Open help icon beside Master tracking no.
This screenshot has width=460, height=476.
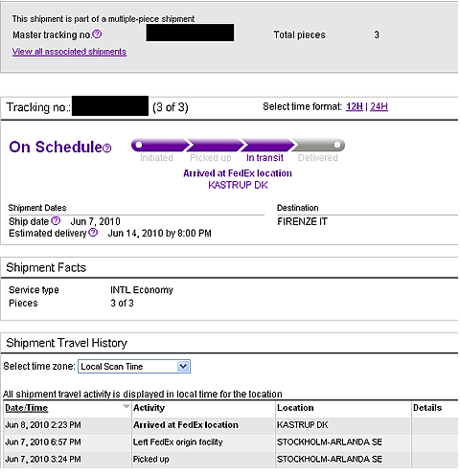[97, 34]
